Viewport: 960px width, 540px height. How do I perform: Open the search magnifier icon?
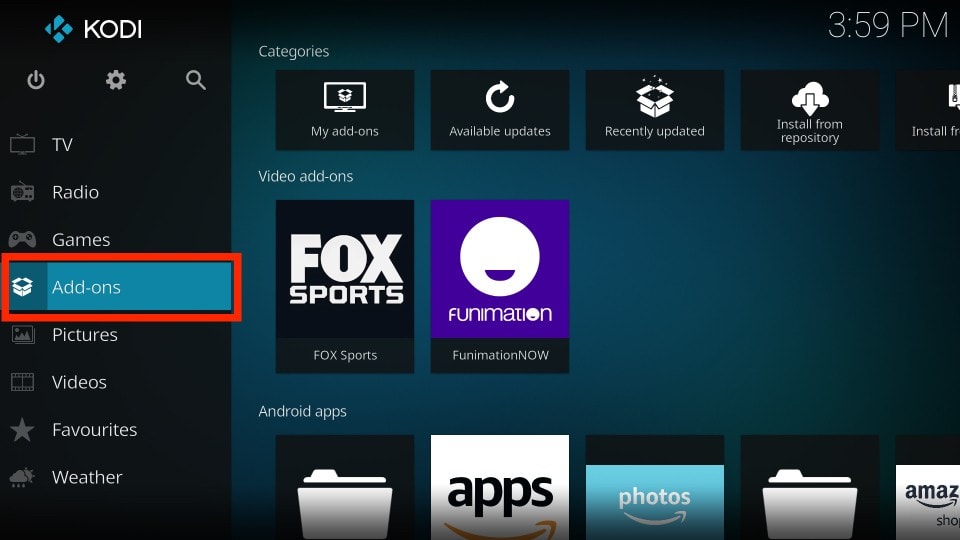pos(196,80)
